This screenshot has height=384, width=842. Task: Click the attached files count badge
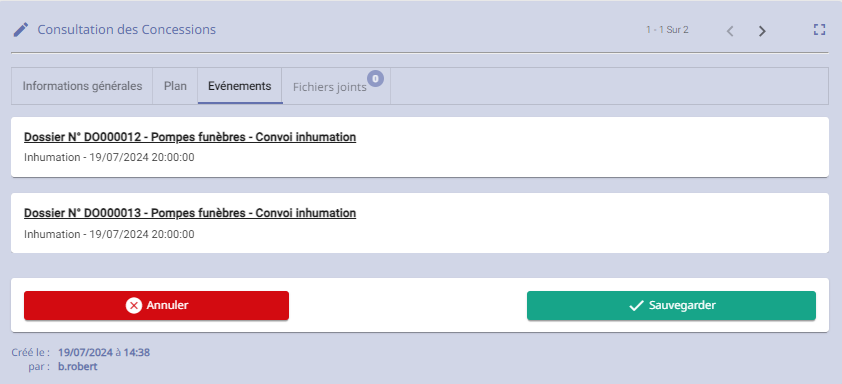pos(375,78)
